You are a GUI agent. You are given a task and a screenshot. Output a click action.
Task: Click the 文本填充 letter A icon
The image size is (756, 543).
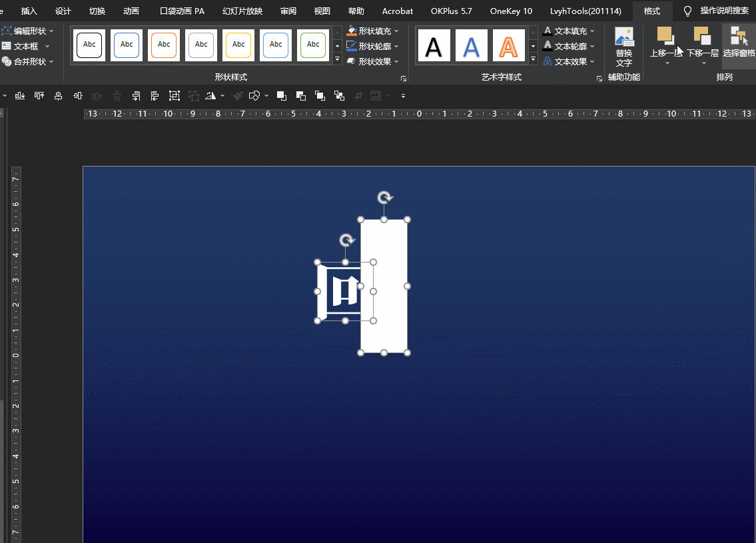click(548, 31)
